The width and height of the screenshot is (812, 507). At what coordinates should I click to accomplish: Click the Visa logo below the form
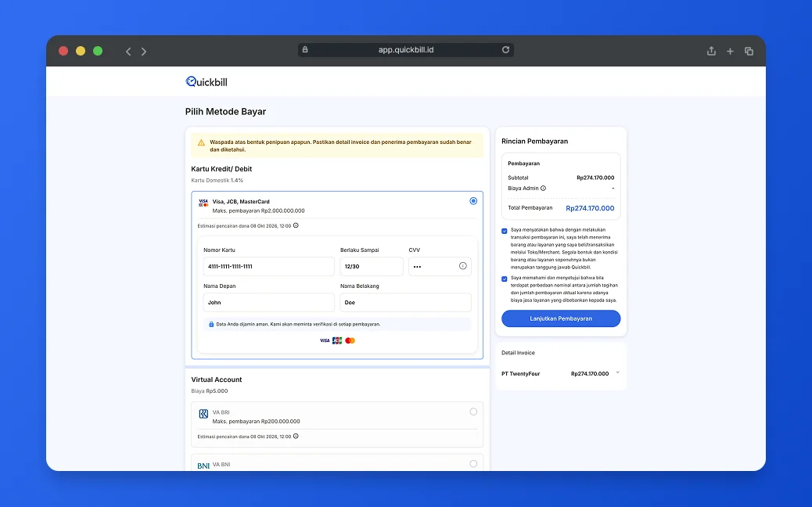pos(325,341)
